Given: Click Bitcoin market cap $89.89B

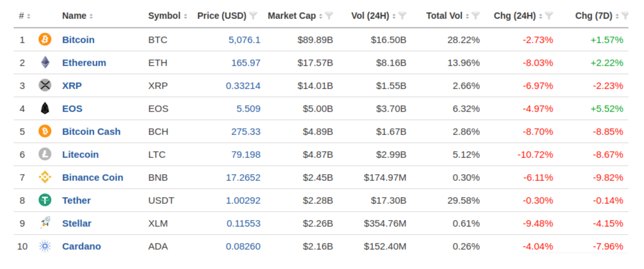Looking at the screenshot, I should pyautogui.click(x=315, y=40).
